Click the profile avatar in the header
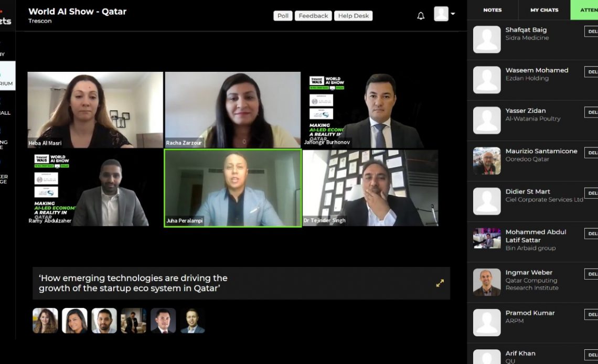598x364 pixels. 441,14
